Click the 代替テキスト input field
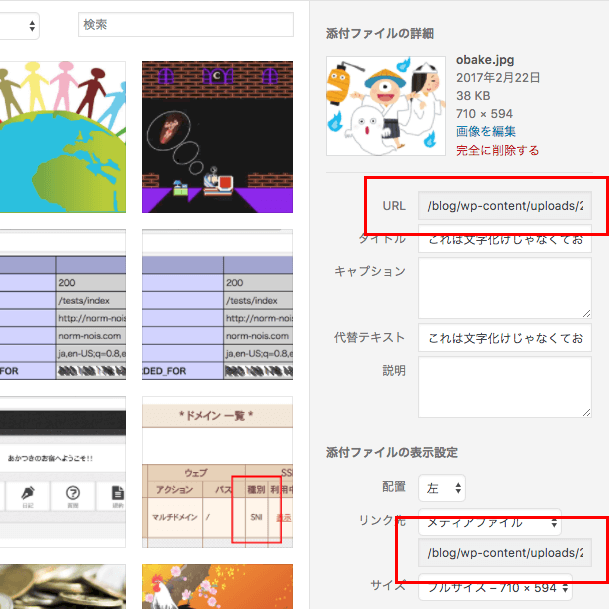609x609 pixels. 504,337
